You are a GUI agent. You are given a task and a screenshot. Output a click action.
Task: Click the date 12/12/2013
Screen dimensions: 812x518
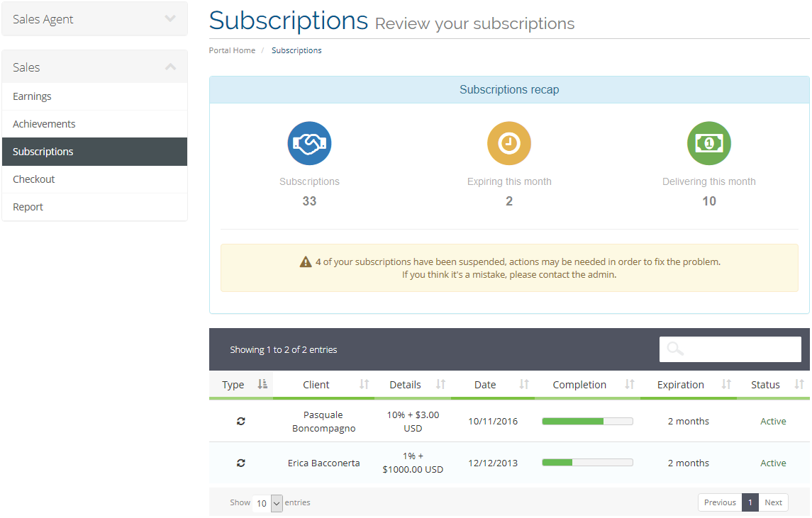[x=493, y=463]
